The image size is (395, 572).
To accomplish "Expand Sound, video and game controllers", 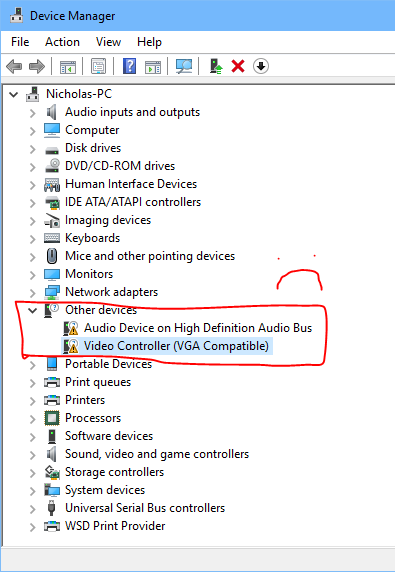I will coord(33,455).
